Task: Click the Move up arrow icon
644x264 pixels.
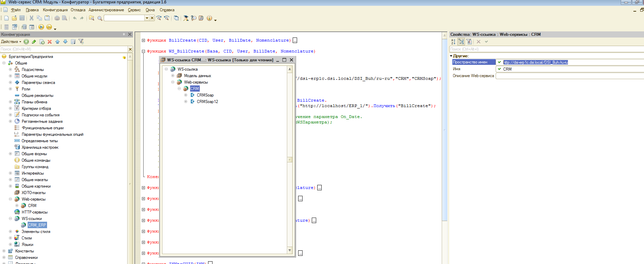Action: click(x=57, y=42)
